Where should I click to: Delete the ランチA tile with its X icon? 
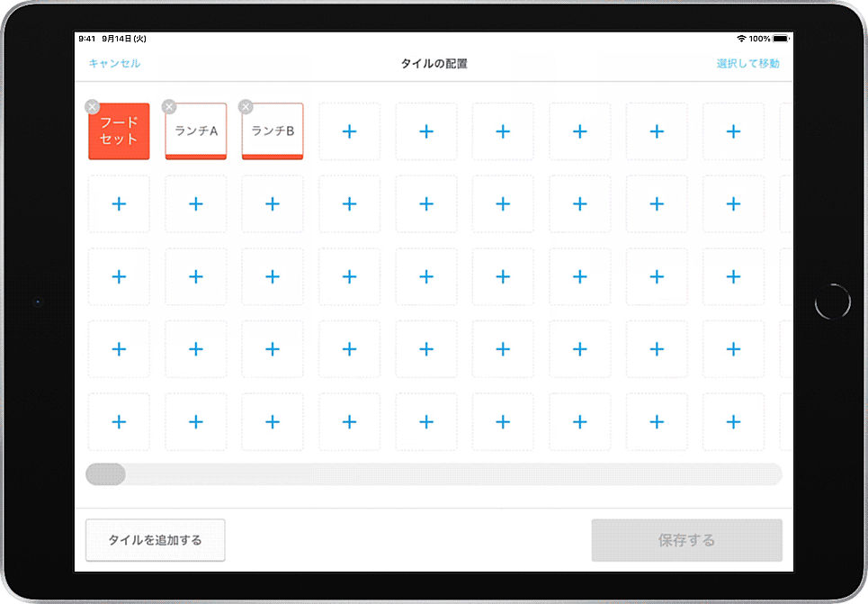[x=168, y=106]
